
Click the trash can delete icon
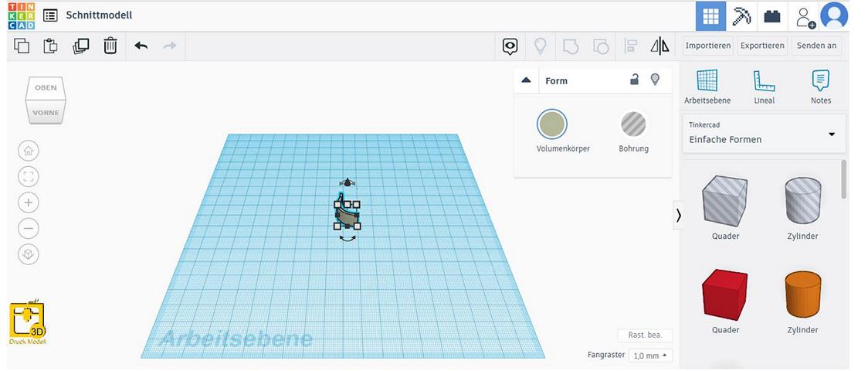tap(110, 46)
